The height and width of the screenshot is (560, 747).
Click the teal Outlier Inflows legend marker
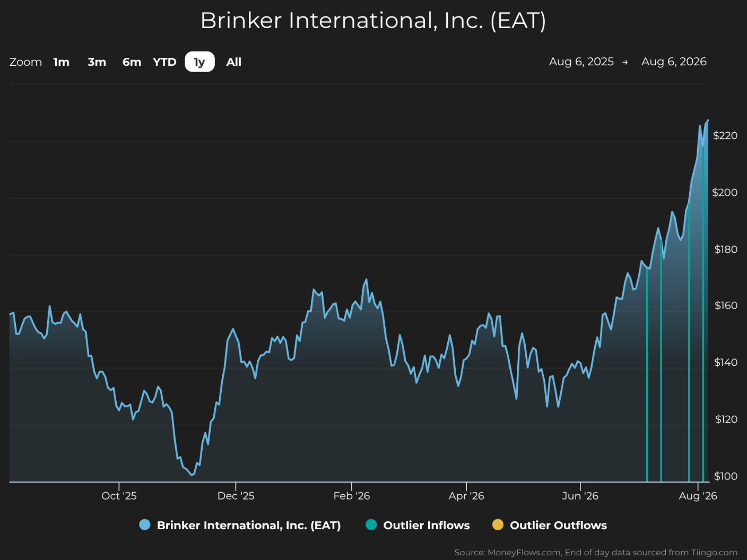pyautogui.click(x=371, y=525)
